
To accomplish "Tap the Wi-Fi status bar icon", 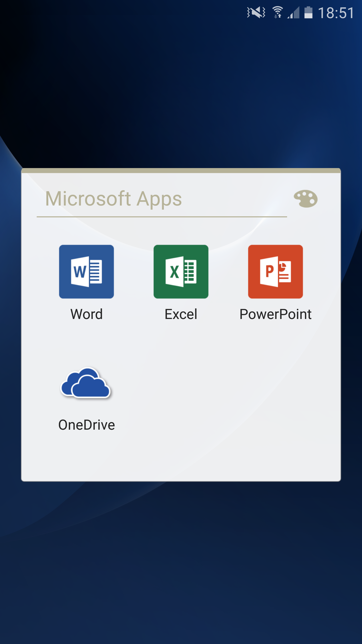I will pos(278,13).
